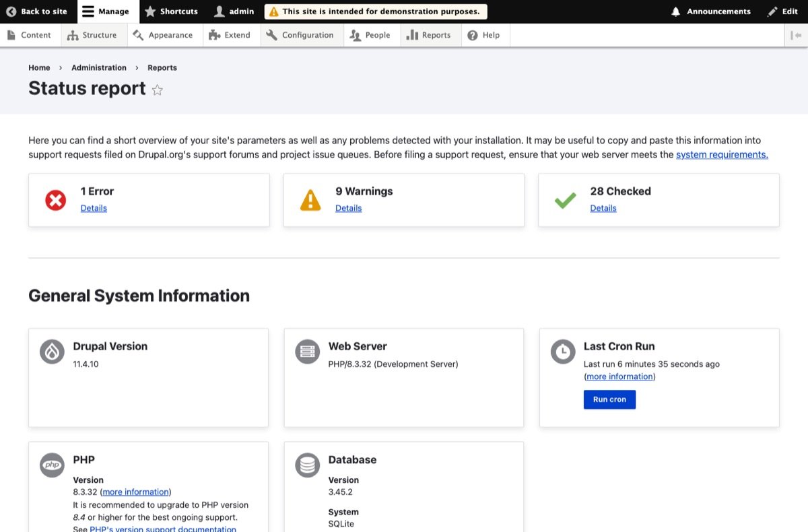This screenshot has height=532, width=808.
Task: Click the orange warning triangle icon
Action: [310, 200]
